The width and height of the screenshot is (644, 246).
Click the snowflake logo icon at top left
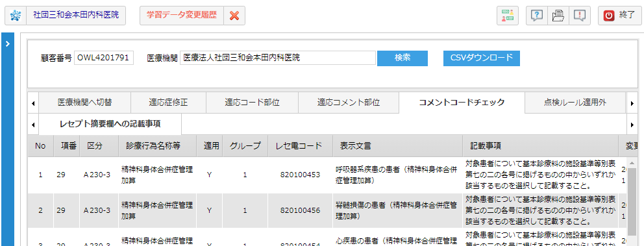[15, 16]
